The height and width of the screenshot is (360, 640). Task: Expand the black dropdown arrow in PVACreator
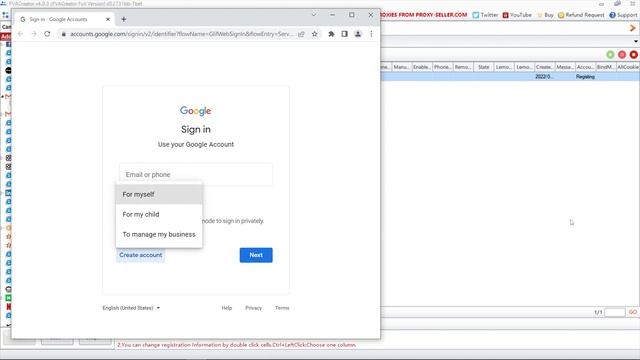pos(636,41)
